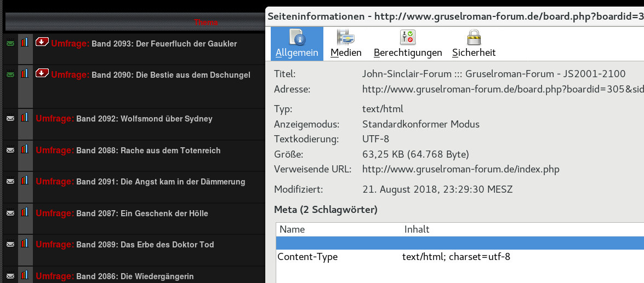Click poll chart icon for Band 2089
The width and height of the screenshot is (644, 283).
click(25, 243)
